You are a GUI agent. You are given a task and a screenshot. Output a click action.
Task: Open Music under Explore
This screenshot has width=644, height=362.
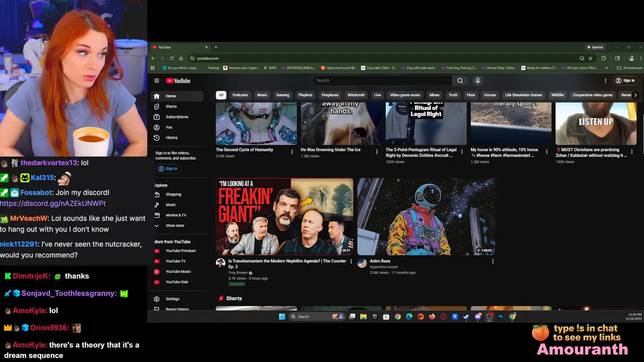178,205
